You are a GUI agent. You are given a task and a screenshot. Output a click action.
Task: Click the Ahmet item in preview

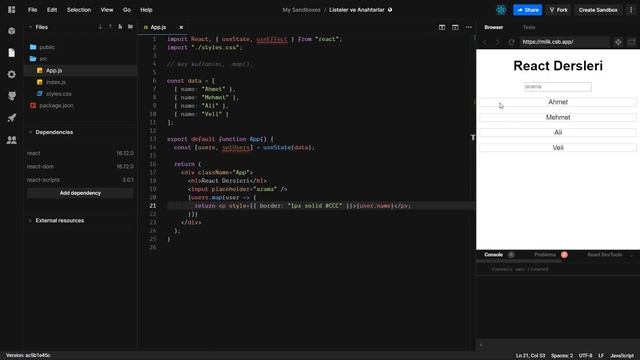[558, 102]
